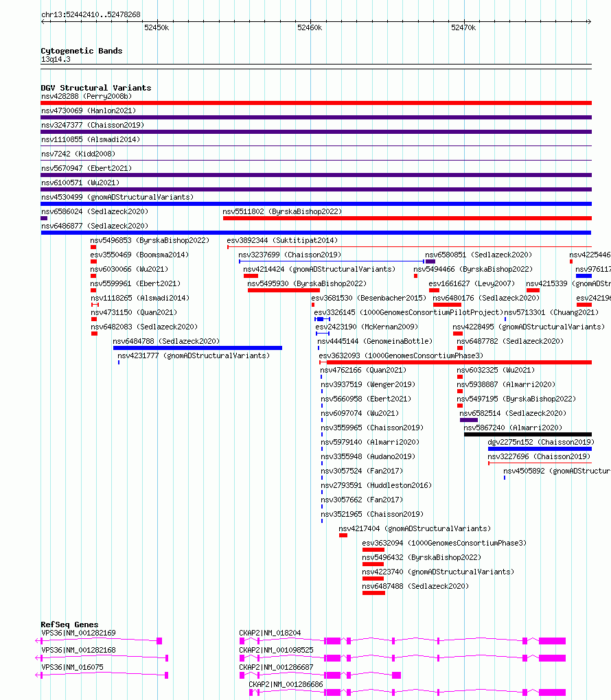Click dgv2275n152 (Chaisson2019) label

(x=542, y=442)
